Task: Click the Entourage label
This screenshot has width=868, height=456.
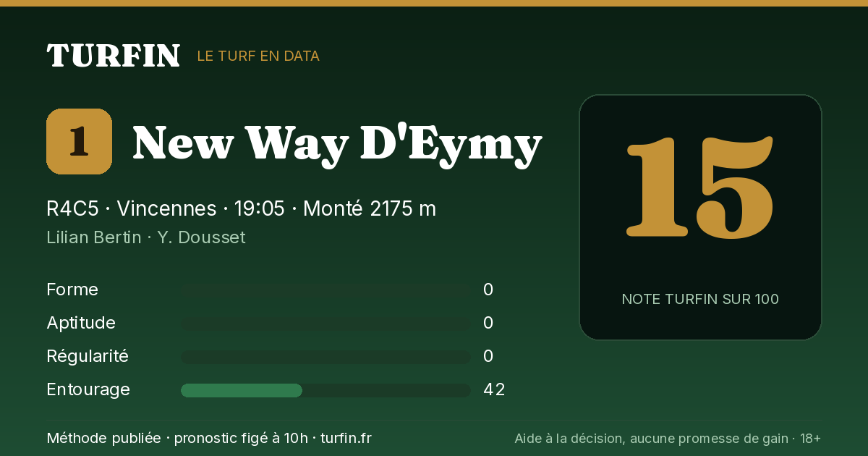Action: pyautogui.click(x=88, y=389)
